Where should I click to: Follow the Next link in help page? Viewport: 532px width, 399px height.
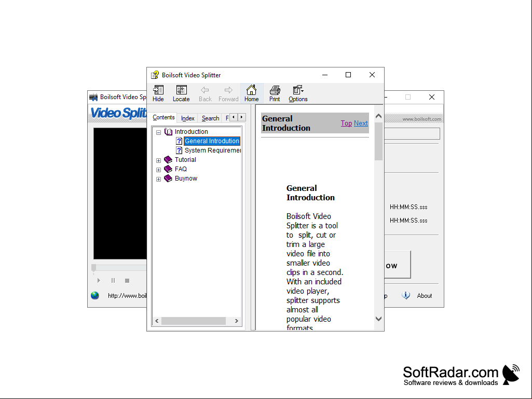361,123
